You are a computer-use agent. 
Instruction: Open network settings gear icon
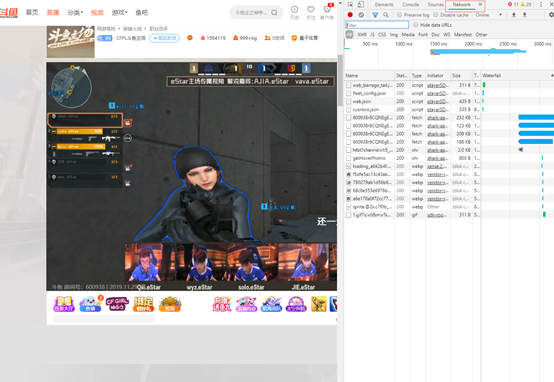click(x=551, y=15)
